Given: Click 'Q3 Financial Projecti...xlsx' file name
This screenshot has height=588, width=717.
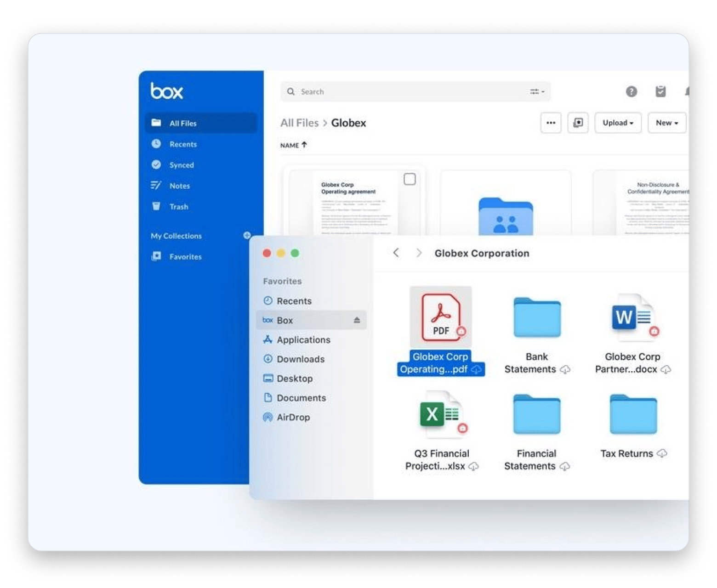Looking at the screenshot, I should tap(441, 460).
